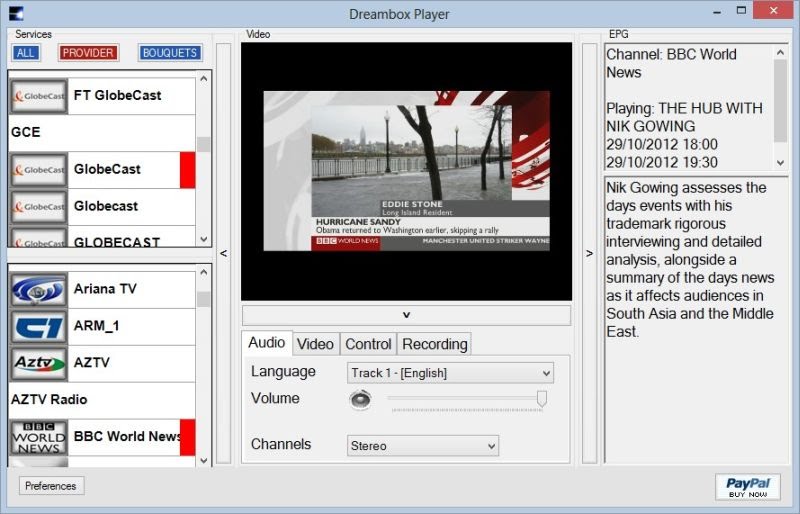Click the ARM_1 channel logo
The height and width of the screenshot is (514, 800).
pyautogui.click(x=39, y=327)
